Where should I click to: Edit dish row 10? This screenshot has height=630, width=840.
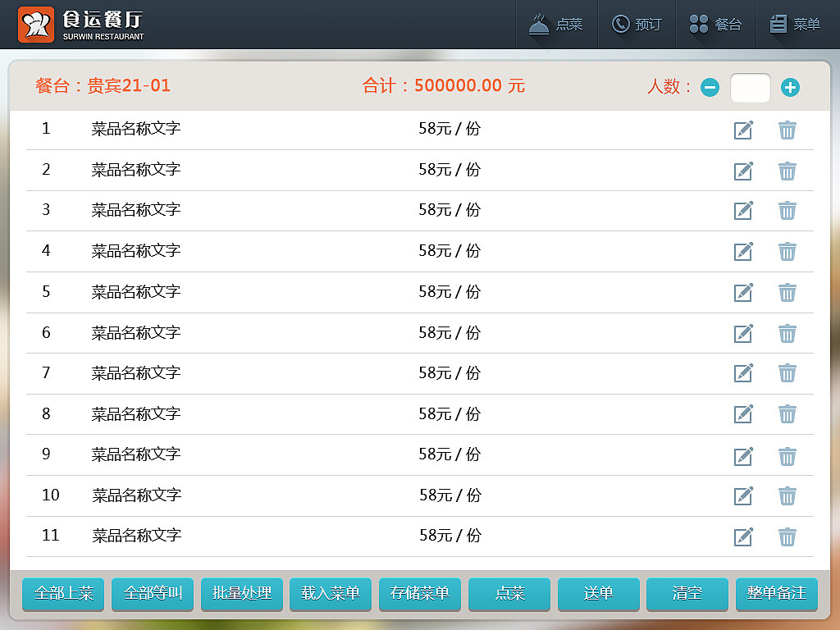pyautogui.click(x=743, y=496)
